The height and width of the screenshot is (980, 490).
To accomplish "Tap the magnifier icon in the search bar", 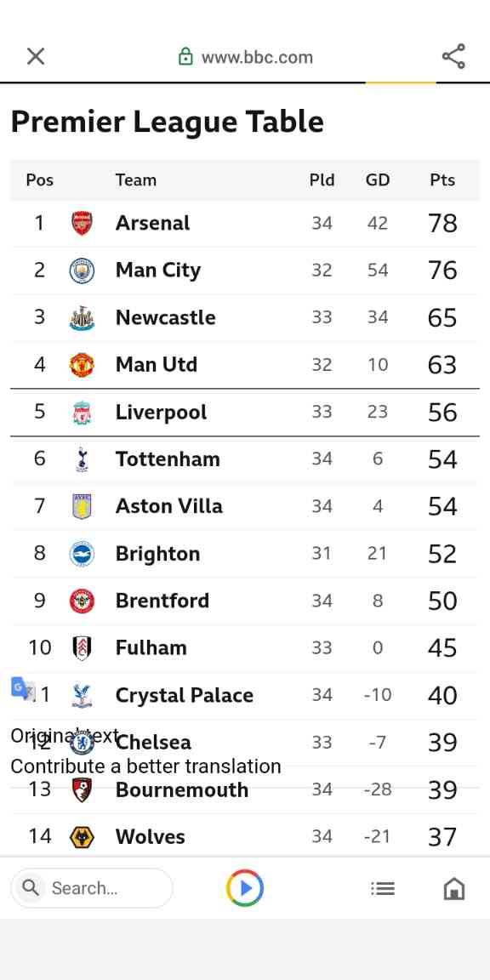I will [31, 887].
